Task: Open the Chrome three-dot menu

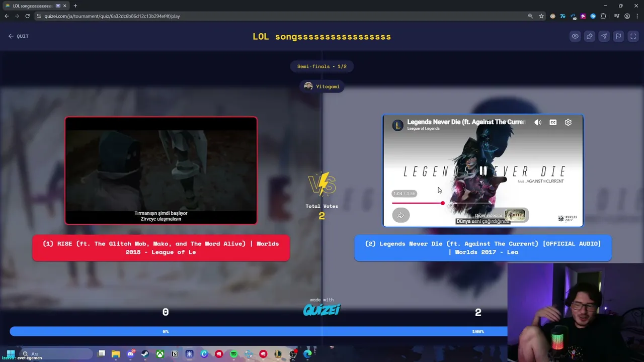Action: tap(637, 16)
